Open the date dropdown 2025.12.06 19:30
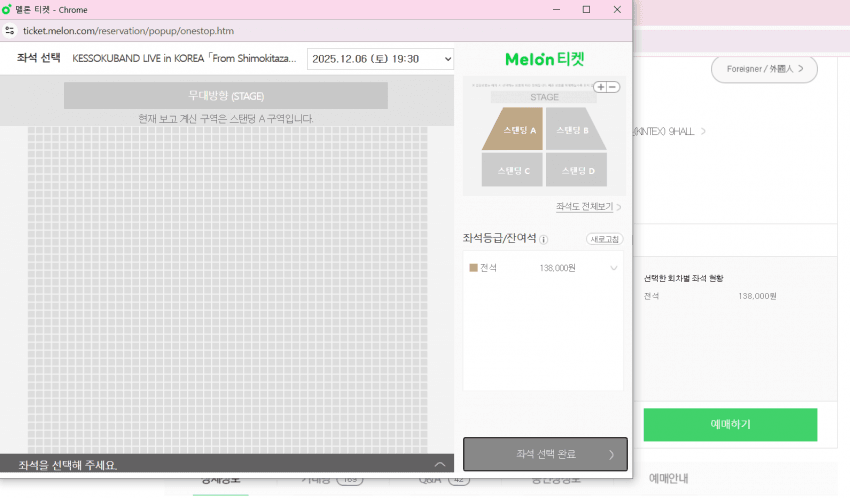850x498 pixels. 380,59
